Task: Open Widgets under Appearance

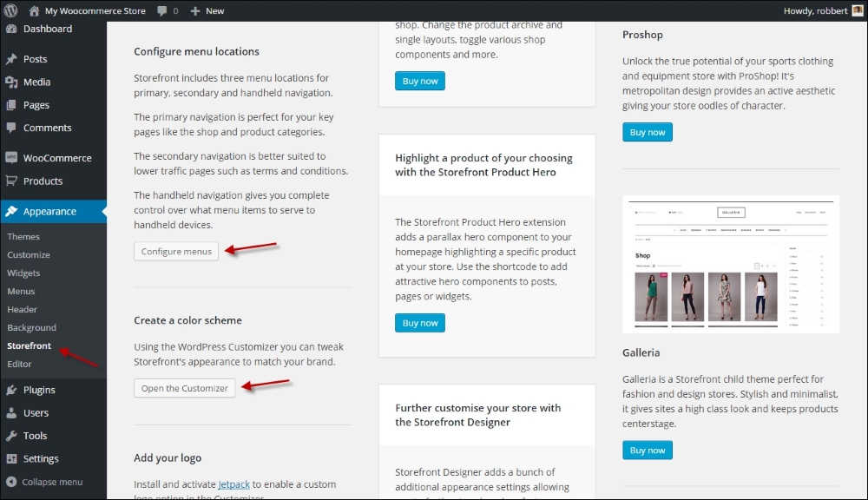Action: tap(23, 273)
